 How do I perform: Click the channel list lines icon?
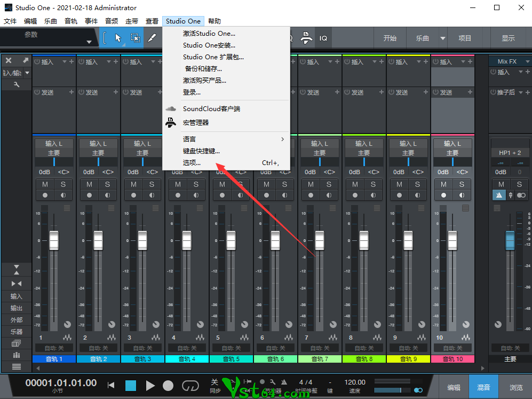17,367
